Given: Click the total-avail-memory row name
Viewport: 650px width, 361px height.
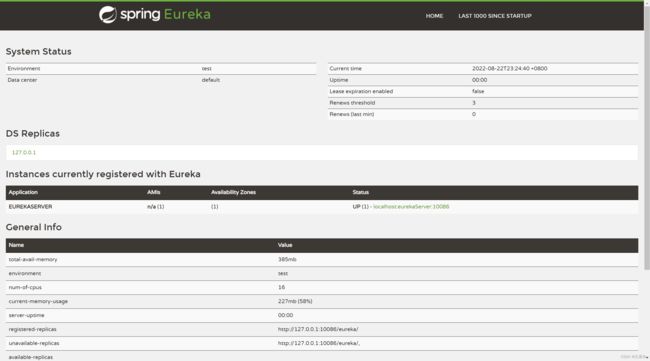Looking at the screenshot, I should point(33,259).
